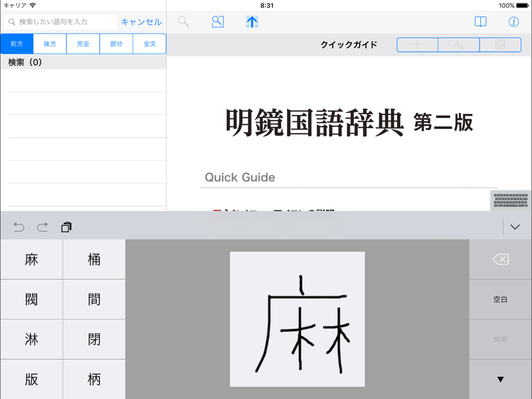The height and width of the screenshot is (399, 532).
Task: Redo the handwriting stroke
Action: (43, 227)
